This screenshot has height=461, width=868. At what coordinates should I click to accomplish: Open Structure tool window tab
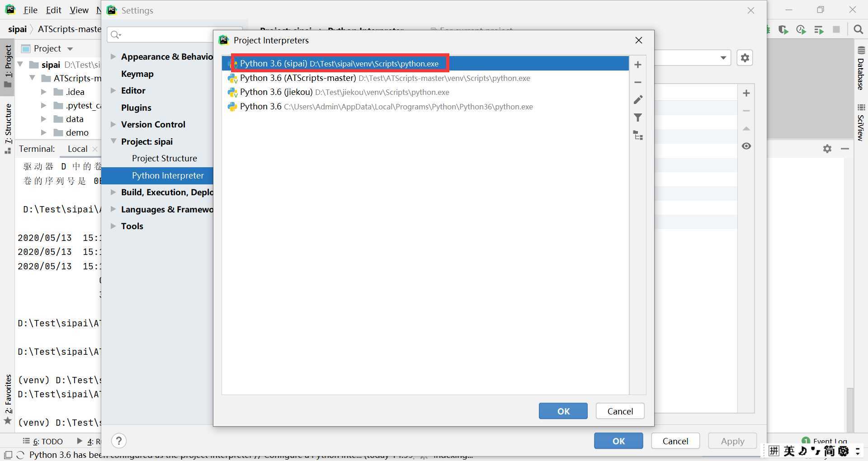click(8, 128)
